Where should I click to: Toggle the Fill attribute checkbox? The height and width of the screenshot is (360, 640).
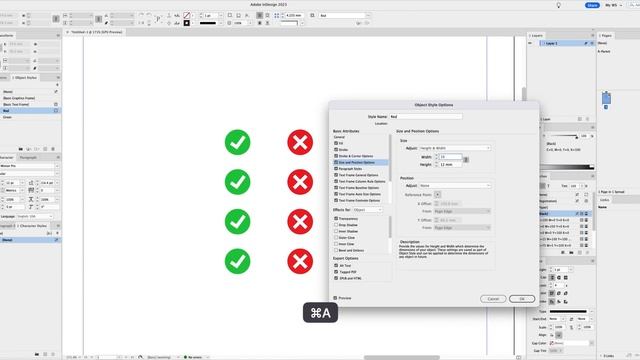pyautogui.click(x=336, y=143)
